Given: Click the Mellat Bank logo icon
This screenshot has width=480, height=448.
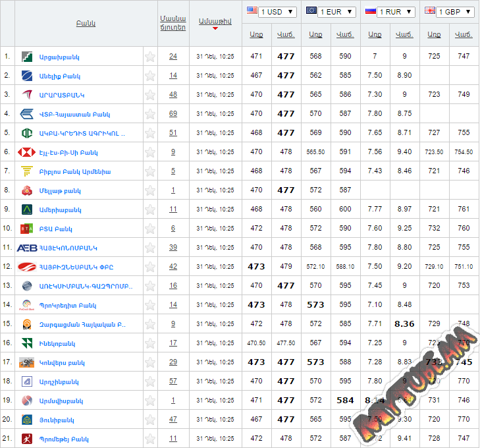Looking at the screenshot, I should (x=27, y=190).
